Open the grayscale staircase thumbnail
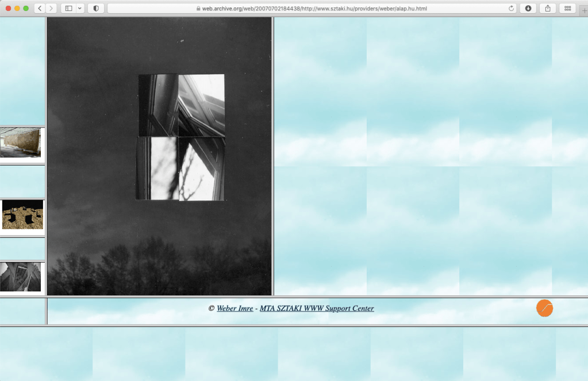 coord(21,277)
